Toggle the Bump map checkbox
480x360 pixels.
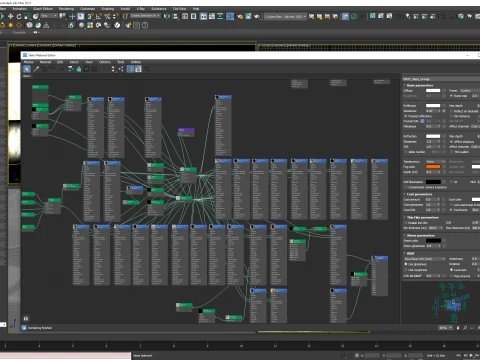(x=452, y=96)
